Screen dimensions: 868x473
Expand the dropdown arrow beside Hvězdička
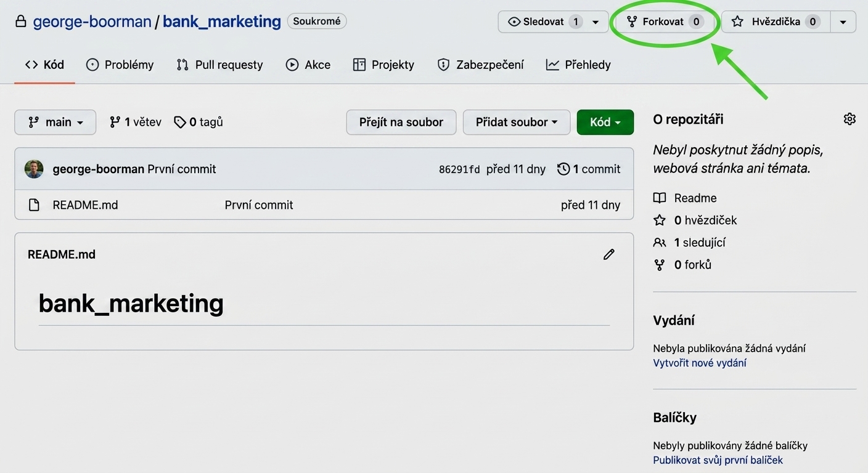pyautogui.click(x=843, y=22)
